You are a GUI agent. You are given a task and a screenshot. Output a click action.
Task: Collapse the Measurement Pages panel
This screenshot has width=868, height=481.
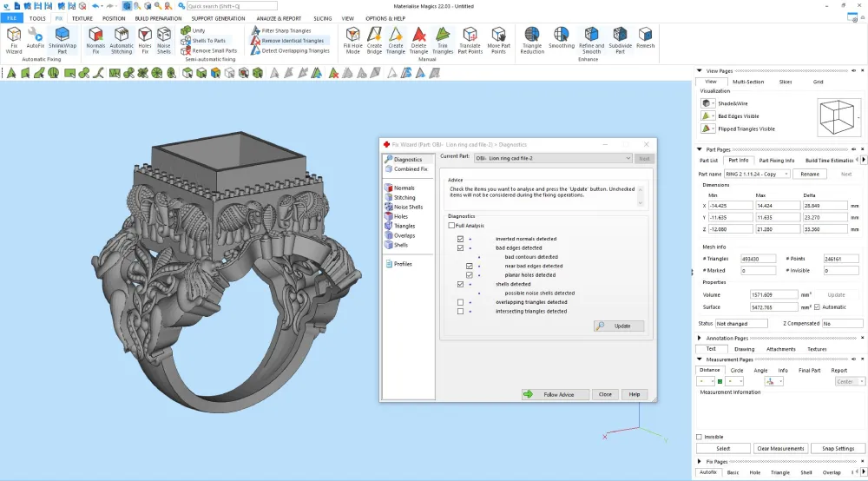[x=699, y=359]
